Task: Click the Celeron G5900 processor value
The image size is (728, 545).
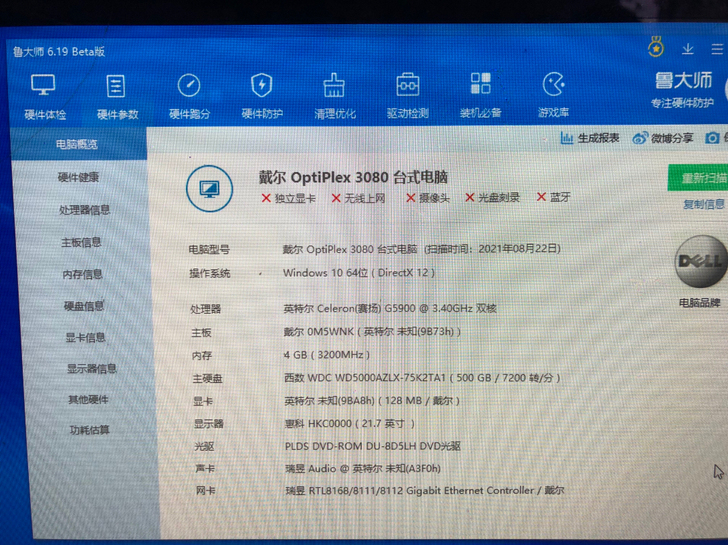Action: click(390, 308)
